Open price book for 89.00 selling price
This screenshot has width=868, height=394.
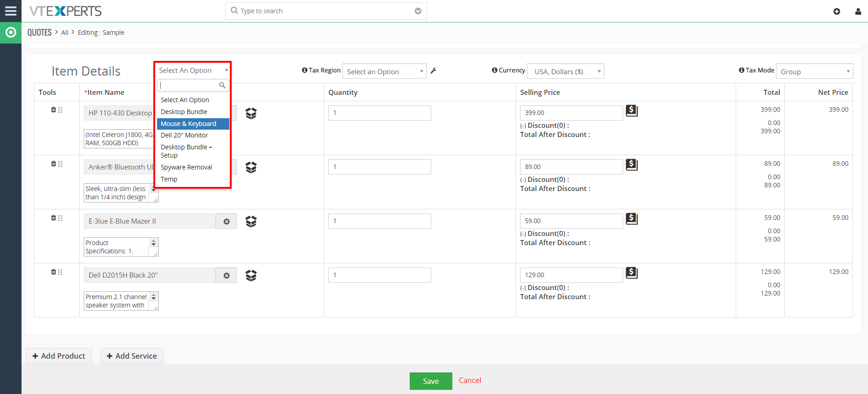pos(632,164)
